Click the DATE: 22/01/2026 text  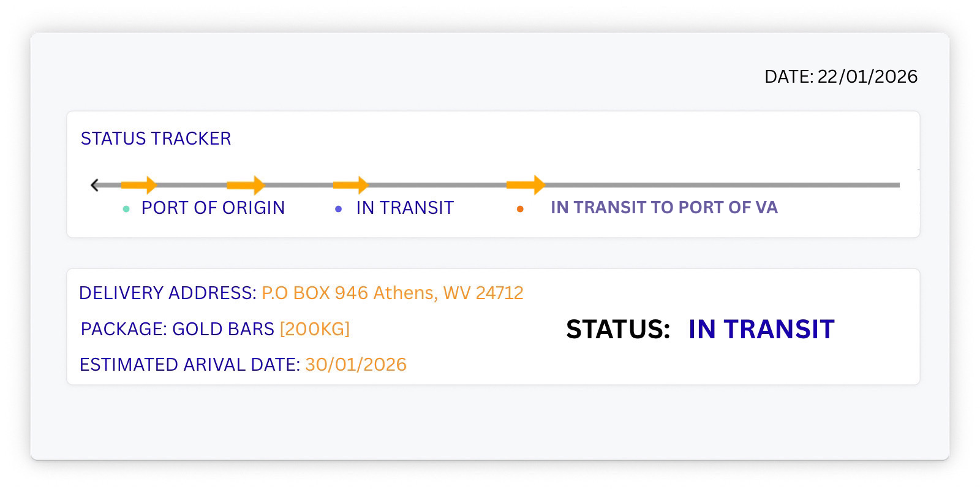tap(841, 77)
